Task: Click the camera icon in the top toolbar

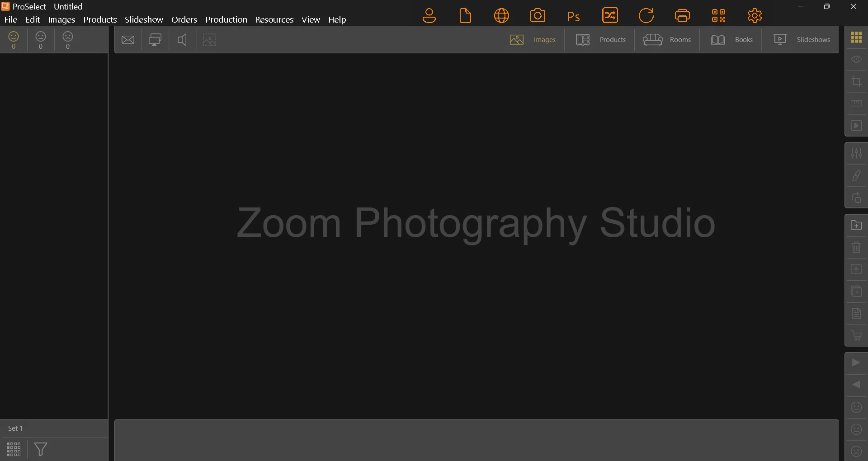Action: (538, 16)
